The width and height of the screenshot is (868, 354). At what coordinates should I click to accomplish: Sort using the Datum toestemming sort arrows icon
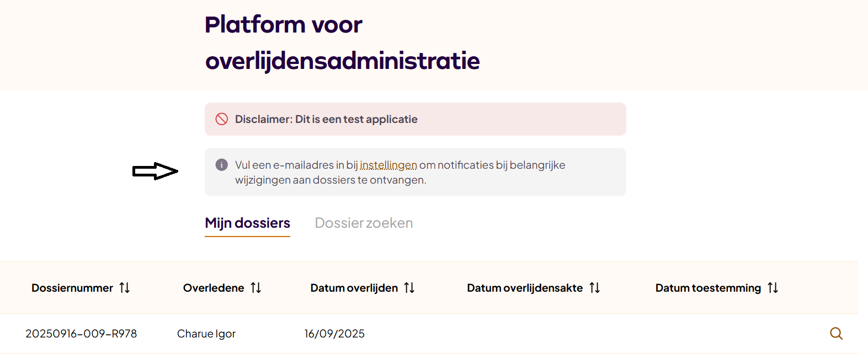773,287
